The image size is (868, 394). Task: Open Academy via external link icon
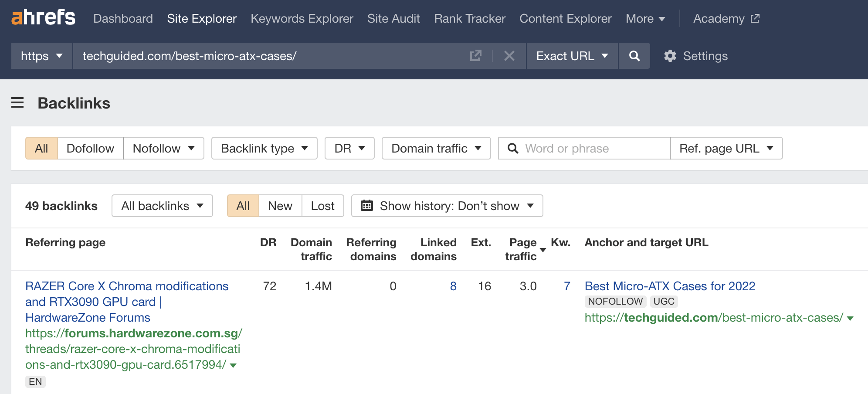pos(755,18)
